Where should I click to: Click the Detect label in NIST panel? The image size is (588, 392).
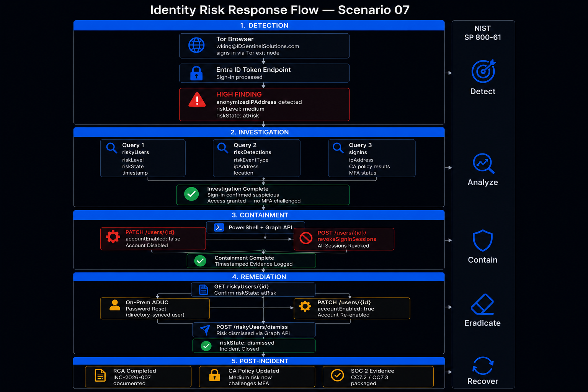point(483,91)
